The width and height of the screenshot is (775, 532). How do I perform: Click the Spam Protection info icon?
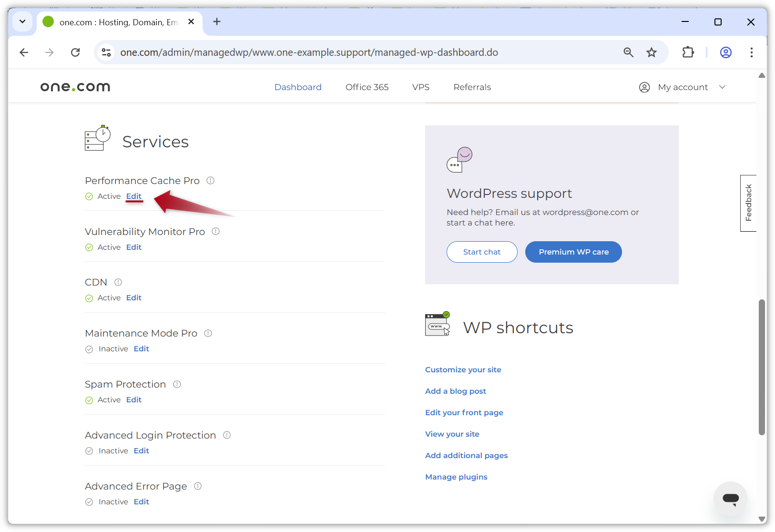[x=177, y=384]
